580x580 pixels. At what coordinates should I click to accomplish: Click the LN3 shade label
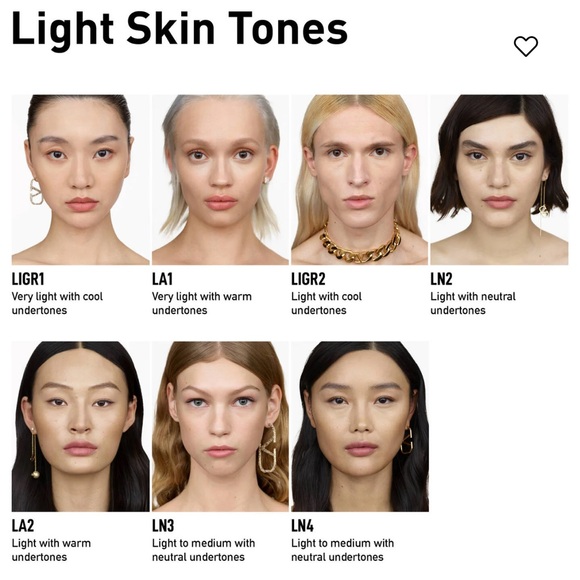click(163, 526)
